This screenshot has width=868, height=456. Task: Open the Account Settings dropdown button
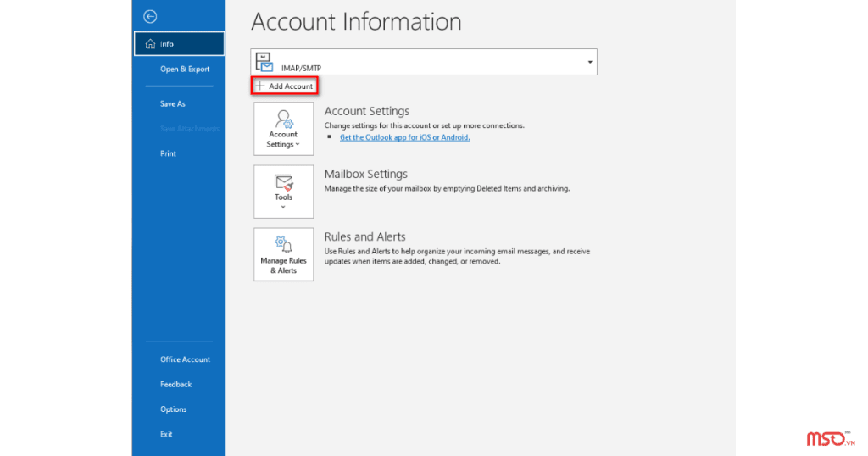click(283, 129)
